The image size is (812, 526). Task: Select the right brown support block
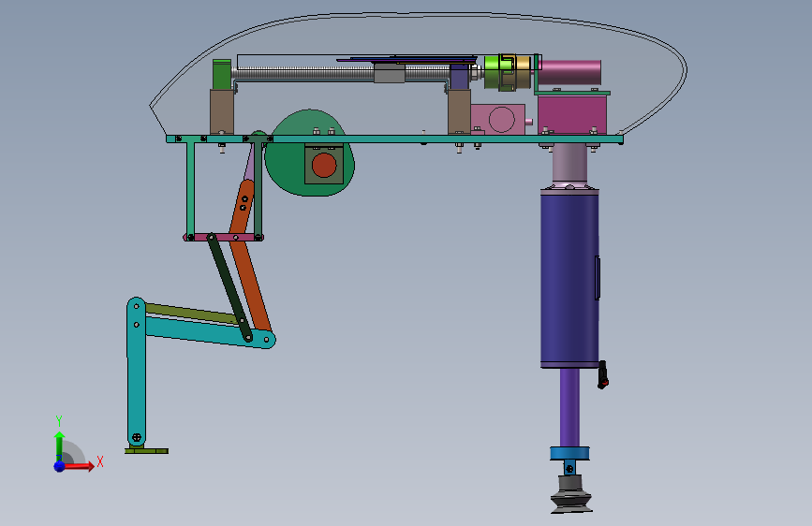459,112
